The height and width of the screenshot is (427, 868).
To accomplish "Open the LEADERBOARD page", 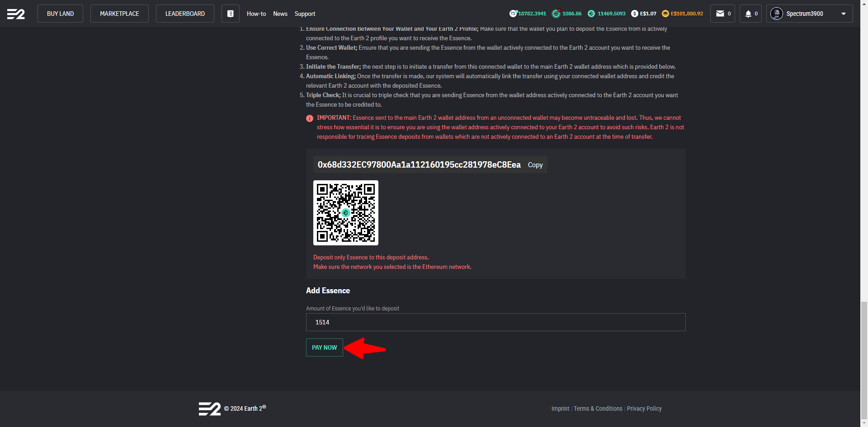I will [185, 14].
